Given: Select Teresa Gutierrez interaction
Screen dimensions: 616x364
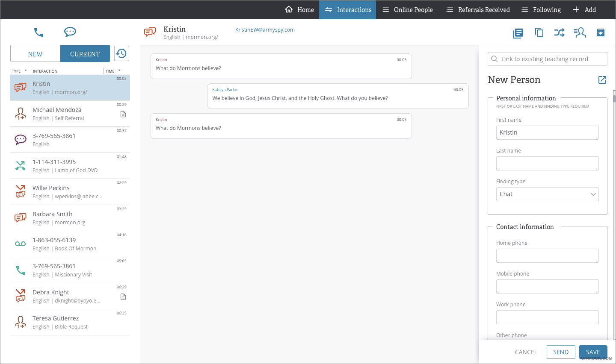Looking at the screenshot, I should coord(70,322).
